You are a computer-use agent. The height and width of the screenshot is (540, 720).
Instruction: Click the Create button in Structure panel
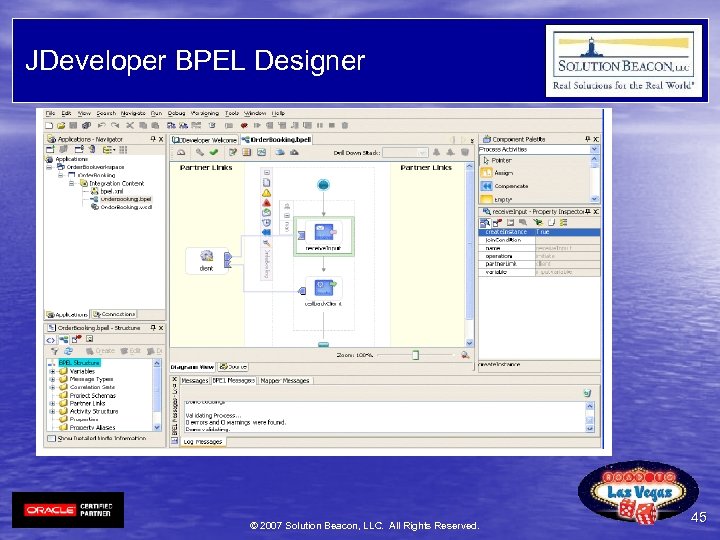coord(101,351)
